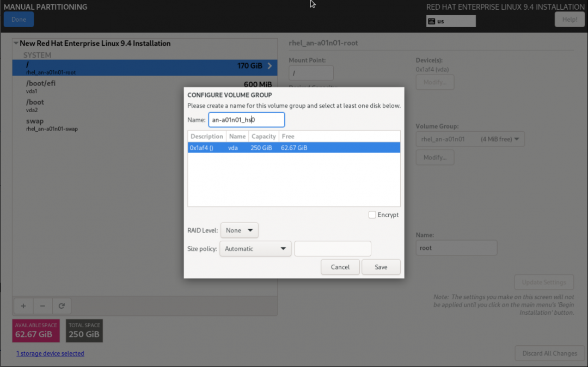The width and height of the screenshot is (588, 367).
Task: Click the blue Done button
Action: (x=19, y=20)
